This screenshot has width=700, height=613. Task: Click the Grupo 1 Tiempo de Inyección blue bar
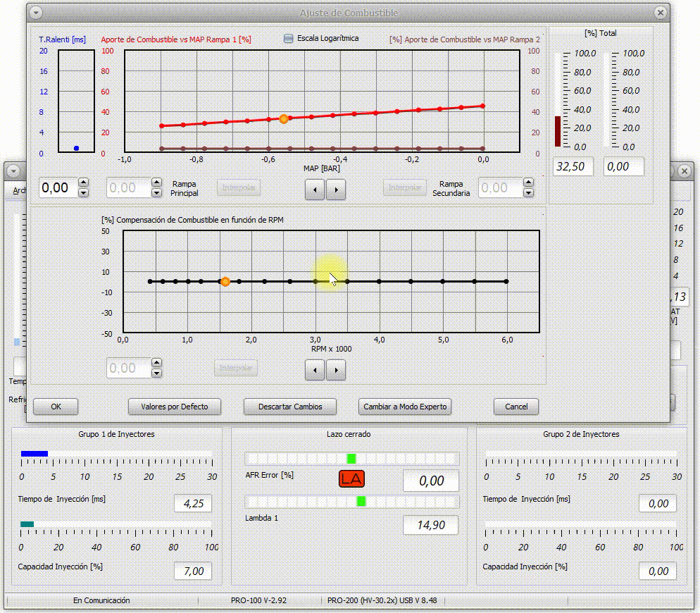(x=35, y=454)
